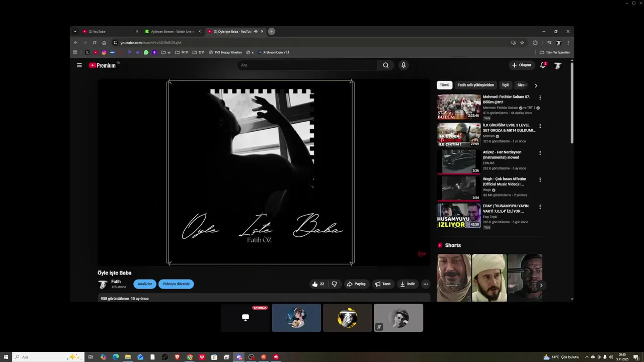
Task: Mute audio on Öyle İşte Baba tab
Action: pos(256,32)
